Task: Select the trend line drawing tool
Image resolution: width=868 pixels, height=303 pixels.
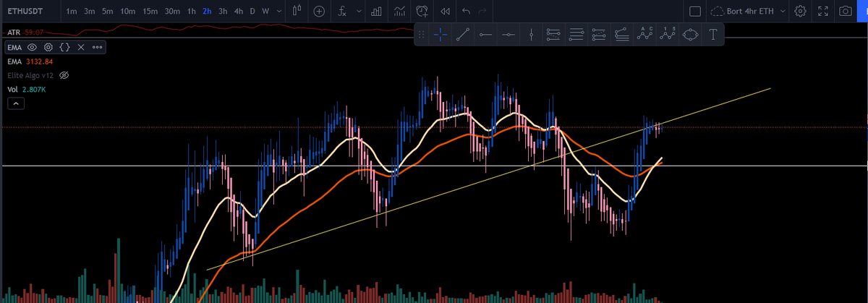Action: point(464,34)
